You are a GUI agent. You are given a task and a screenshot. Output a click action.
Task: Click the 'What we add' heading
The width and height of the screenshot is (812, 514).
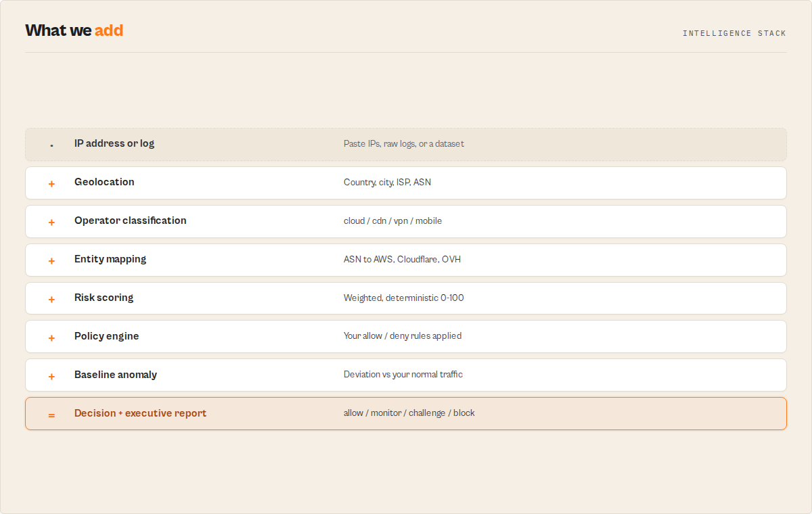[74, 30]
